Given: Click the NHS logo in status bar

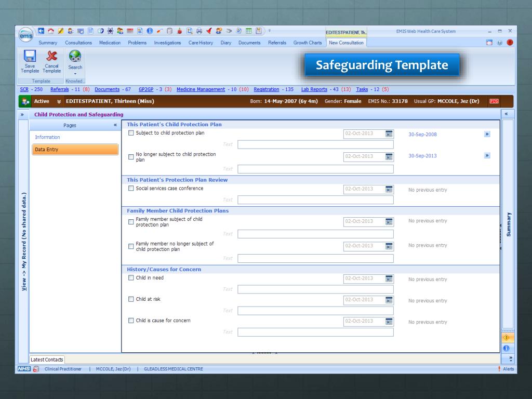Looking at the screenshot, I should tap(24, 369).
